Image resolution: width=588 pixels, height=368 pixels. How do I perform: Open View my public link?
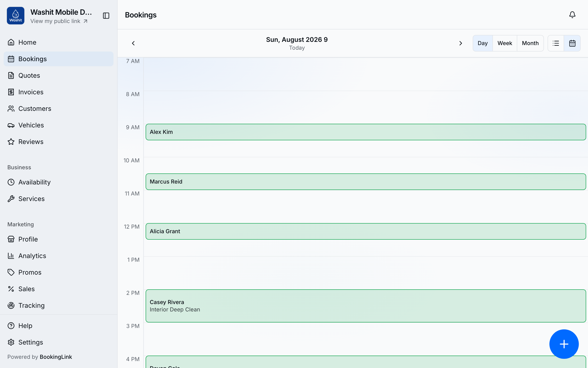[x=59, y=21]
